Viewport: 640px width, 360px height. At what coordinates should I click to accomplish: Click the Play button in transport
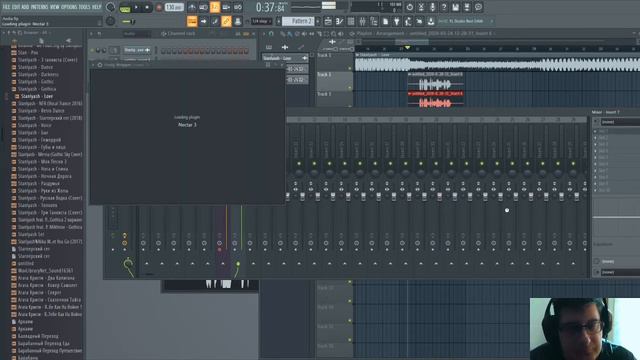coord(137,7)
